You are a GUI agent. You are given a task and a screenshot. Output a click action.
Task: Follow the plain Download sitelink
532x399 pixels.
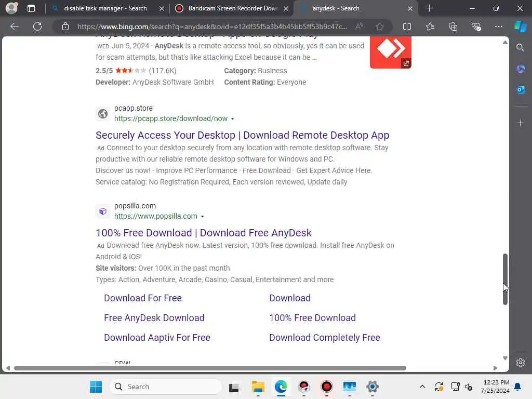290,298
